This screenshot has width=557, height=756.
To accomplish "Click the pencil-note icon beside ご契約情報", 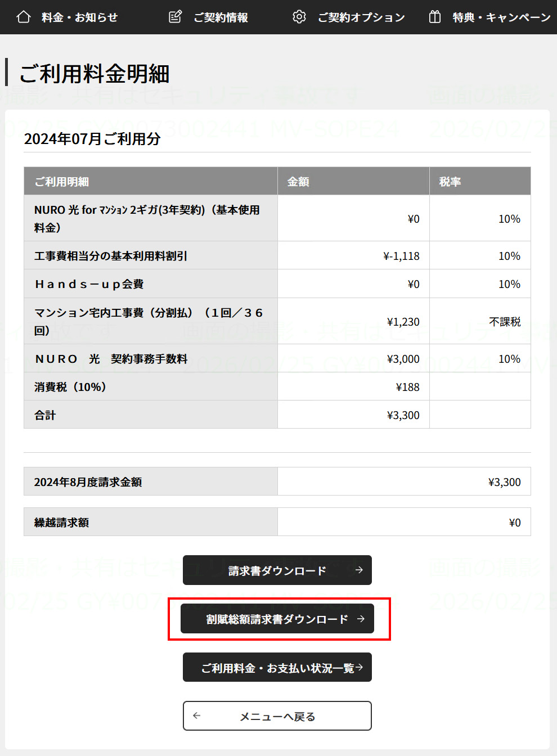I will [x=176, y=17].
